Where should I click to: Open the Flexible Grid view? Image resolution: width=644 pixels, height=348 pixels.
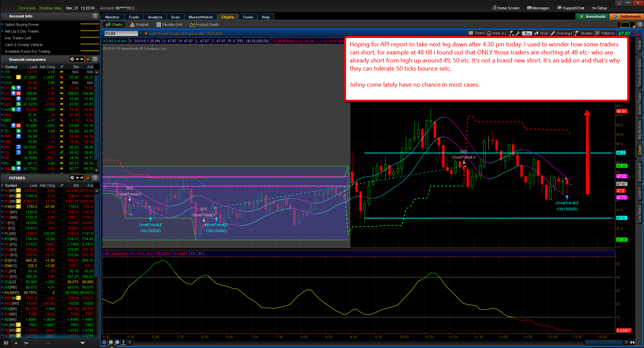pyautogui.click(x=169, y=25)
